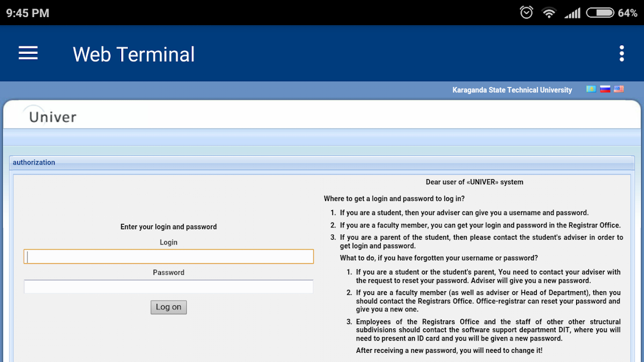Open the navigation hamburger menu
Screen dimensions: 644x362
pyautogui.click(x=28, y=53)
